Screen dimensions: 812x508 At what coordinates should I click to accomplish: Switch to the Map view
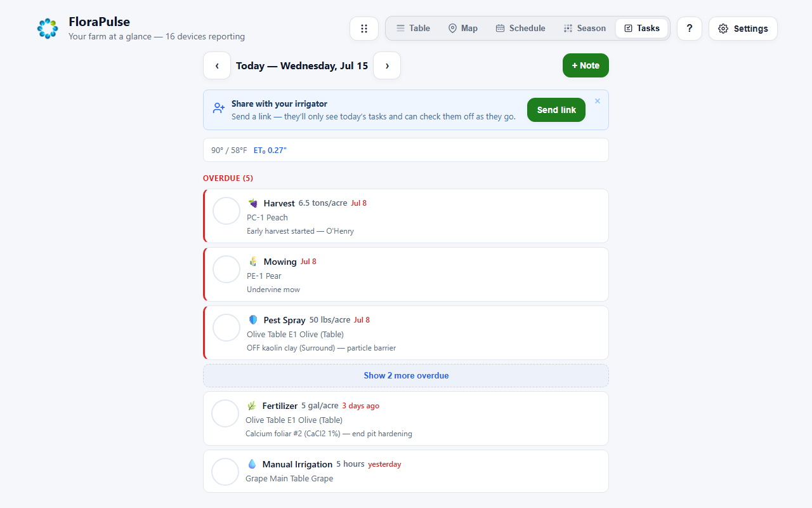tap(463, 29)
